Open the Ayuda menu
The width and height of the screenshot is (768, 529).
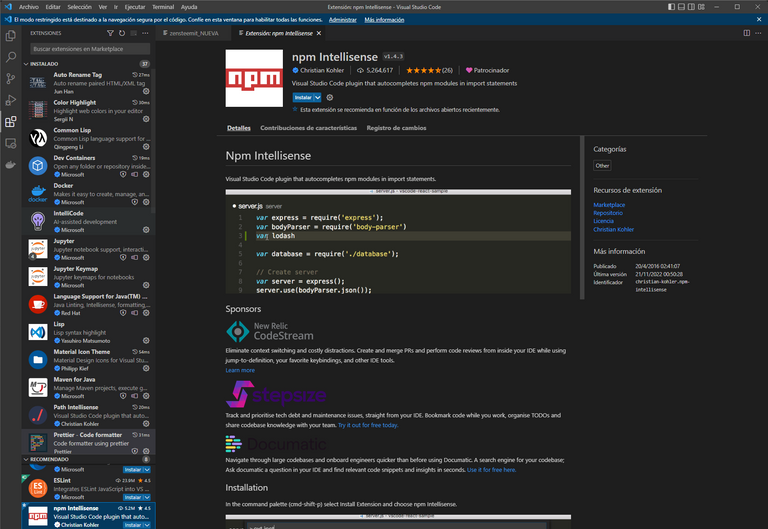click(x=189, y=7)
